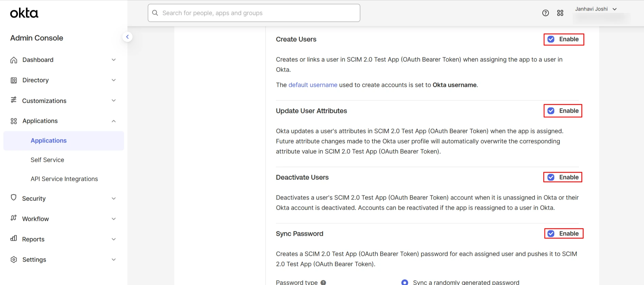Collapse the sidebar with the arrow button

[127, 37]
